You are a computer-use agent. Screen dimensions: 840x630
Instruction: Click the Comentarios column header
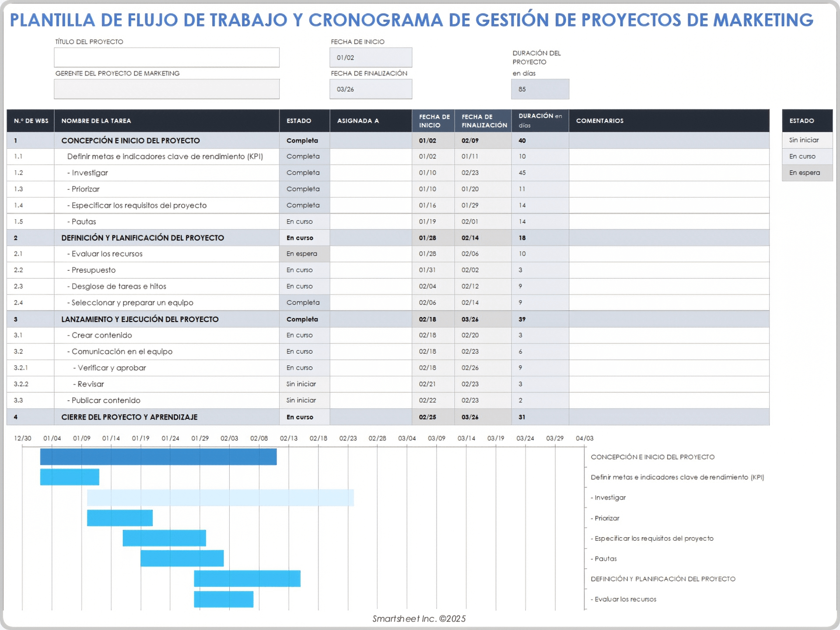(x=669, y=121)
